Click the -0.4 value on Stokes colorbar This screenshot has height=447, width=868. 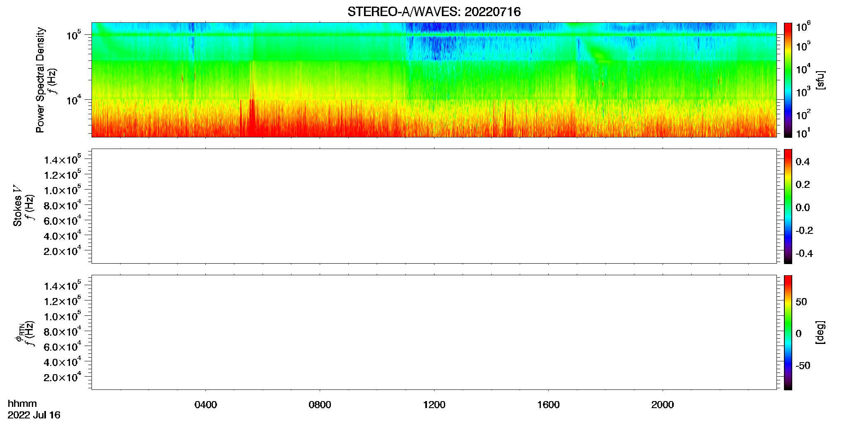804,254
